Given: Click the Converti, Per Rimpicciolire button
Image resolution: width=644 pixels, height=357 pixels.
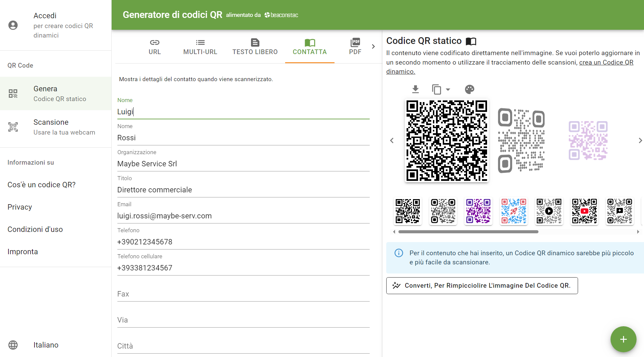Looking at the screenshot, I should [x=482, y=286].
